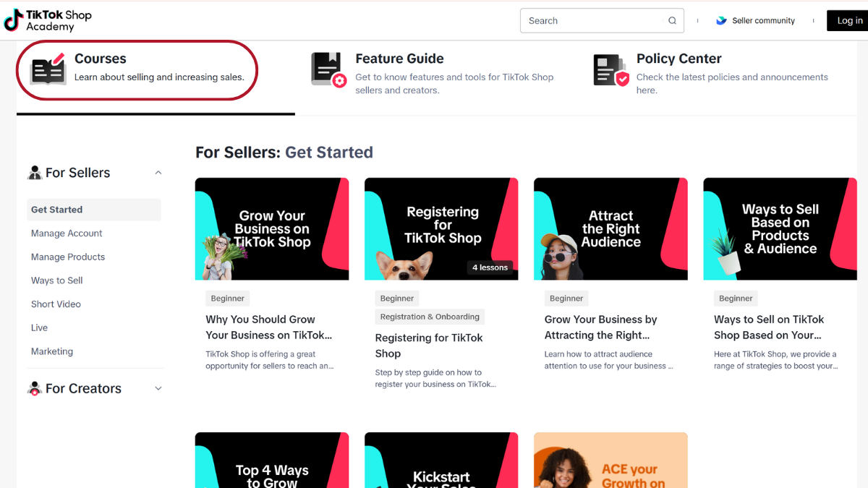The width and height of the screenshot is (868, 488).
Task: Open the Ways to Sell category
Action: click(x=57, y=281)
